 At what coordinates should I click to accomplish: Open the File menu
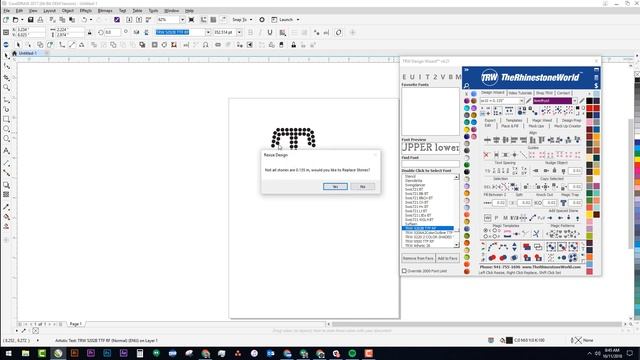[7, 11]
